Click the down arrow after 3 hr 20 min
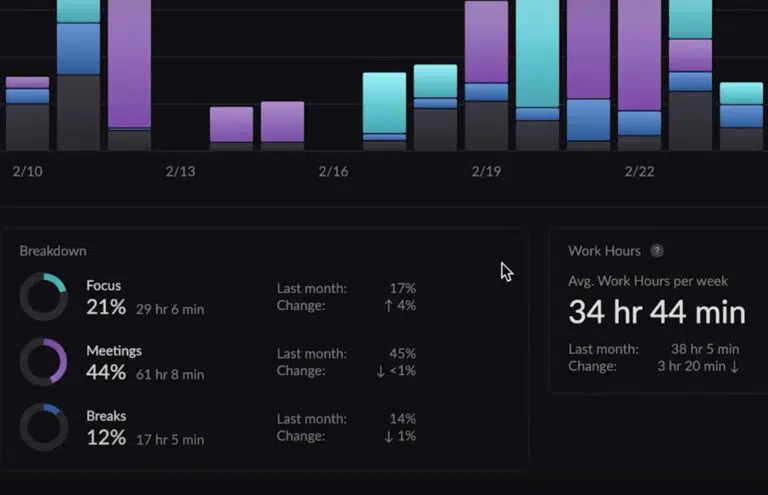The height and width of the screenshot is (495, 768). point(735,366)
